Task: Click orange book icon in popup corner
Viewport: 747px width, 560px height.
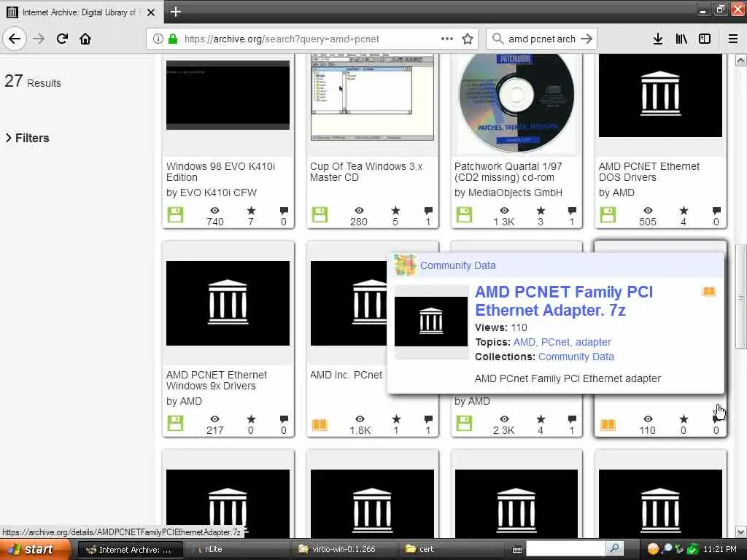Action: (709, 292)
